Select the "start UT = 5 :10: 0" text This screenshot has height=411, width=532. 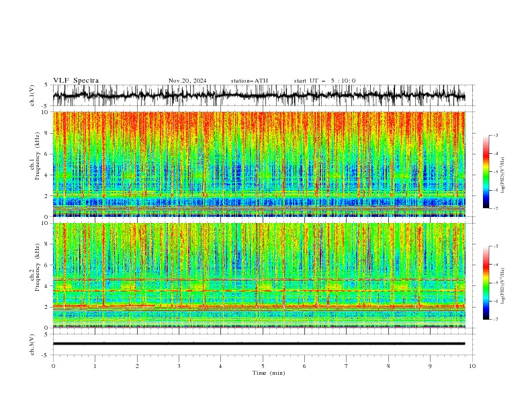tap(324, 81)
